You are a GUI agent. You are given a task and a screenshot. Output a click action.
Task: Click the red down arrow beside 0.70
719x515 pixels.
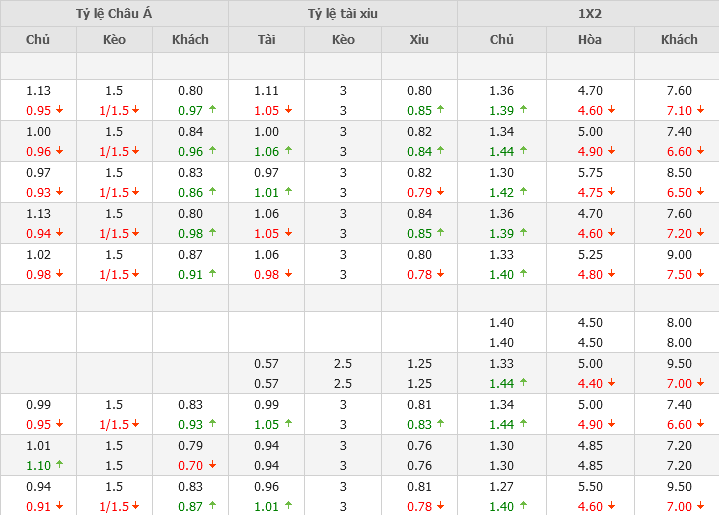tap(212, 465)
